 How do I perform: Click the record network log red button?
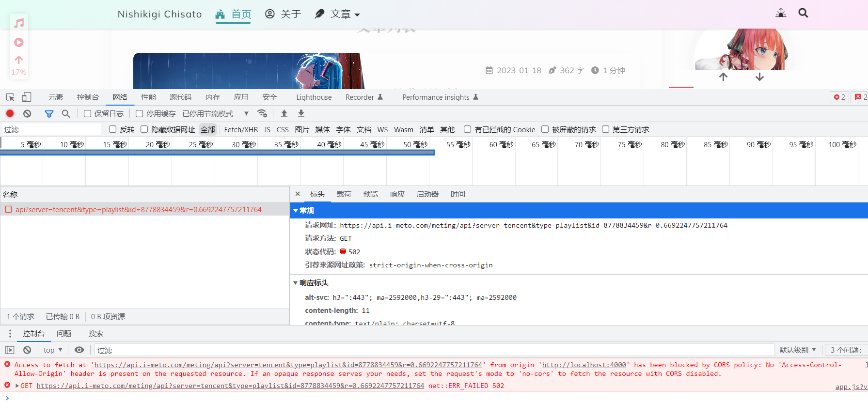10,113
